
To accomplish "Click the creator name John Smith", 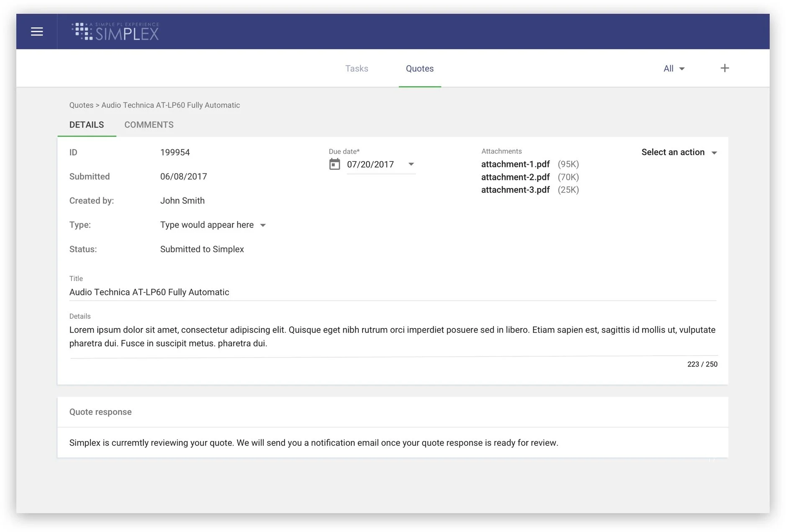I will point(182,201).
